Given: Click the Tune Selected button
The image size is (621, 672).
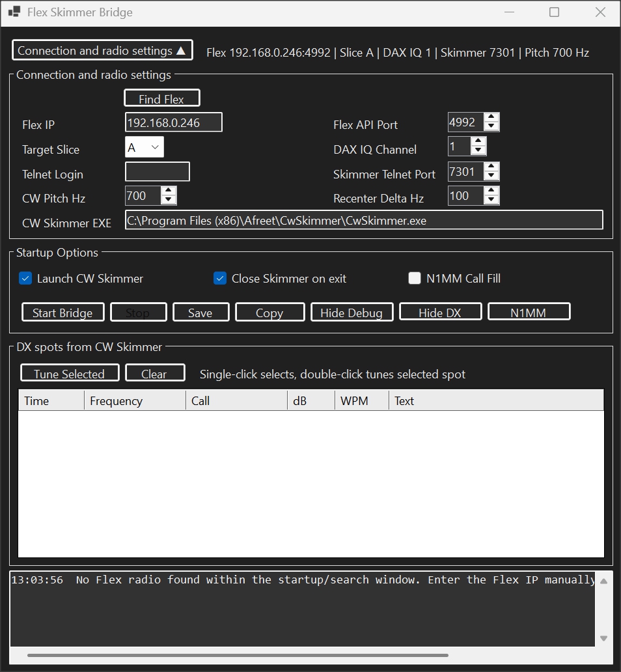Looking at the screenshot, I should [x=70, y=373].
